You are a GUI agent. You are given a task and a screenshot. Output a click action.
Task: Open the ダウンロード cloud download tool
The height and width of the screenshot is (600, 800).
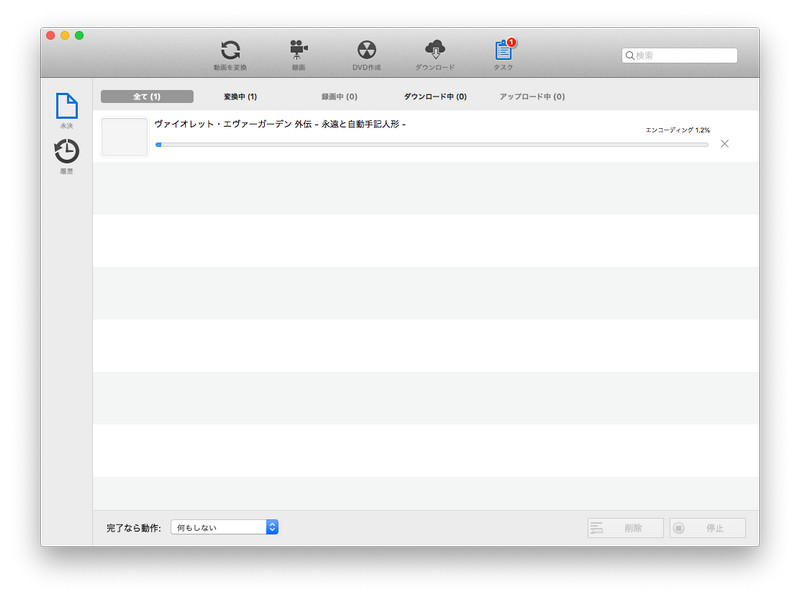[x=435, y=55]
